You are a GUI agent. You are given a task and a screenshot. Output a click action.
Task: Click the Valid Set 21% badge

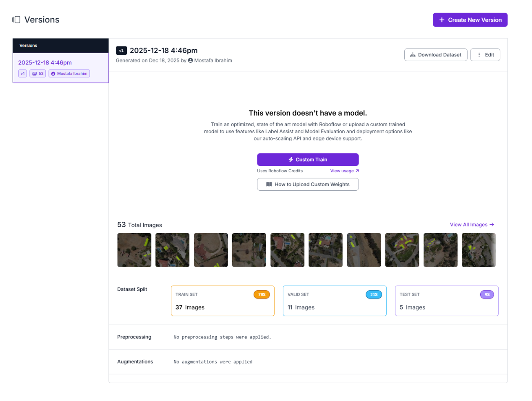[x=374, y=294]
